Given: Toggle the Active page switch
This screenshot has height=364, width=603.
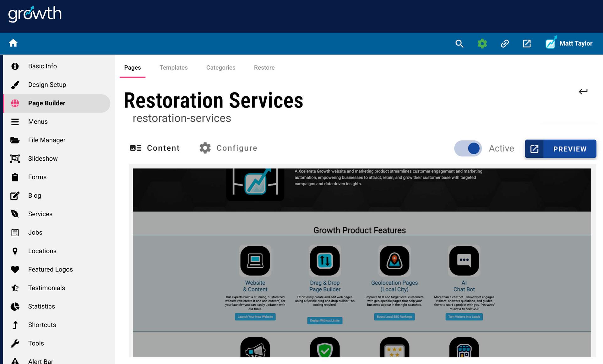Looking at the screenshot, I should pos(468,148).
